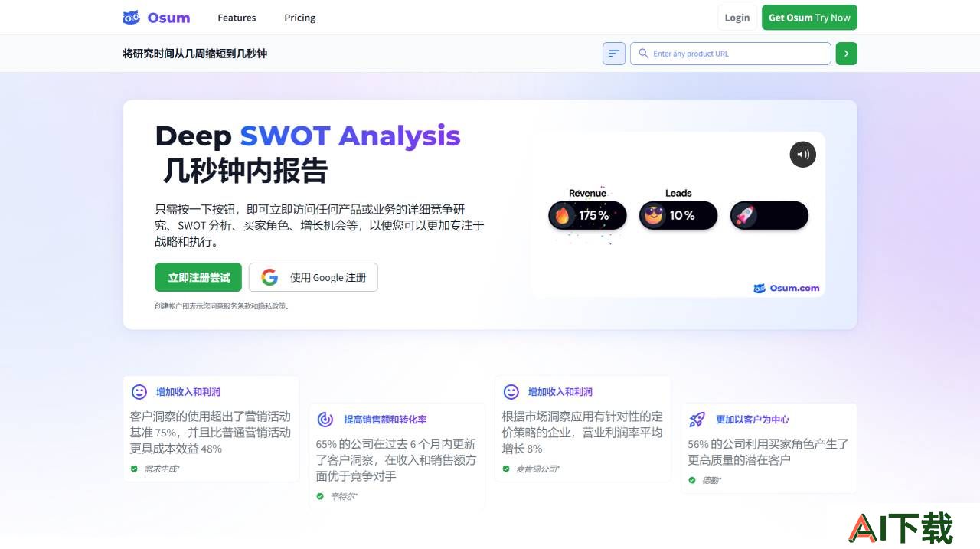Open the filter lines icon button
Image resolution: width=980 pixels, height=549 pixels.
tap(614, 54)
